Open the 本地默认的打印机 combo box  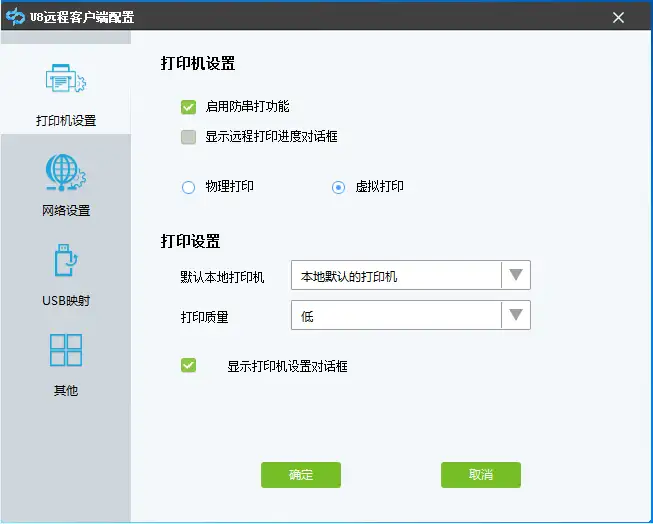point(411,275)
